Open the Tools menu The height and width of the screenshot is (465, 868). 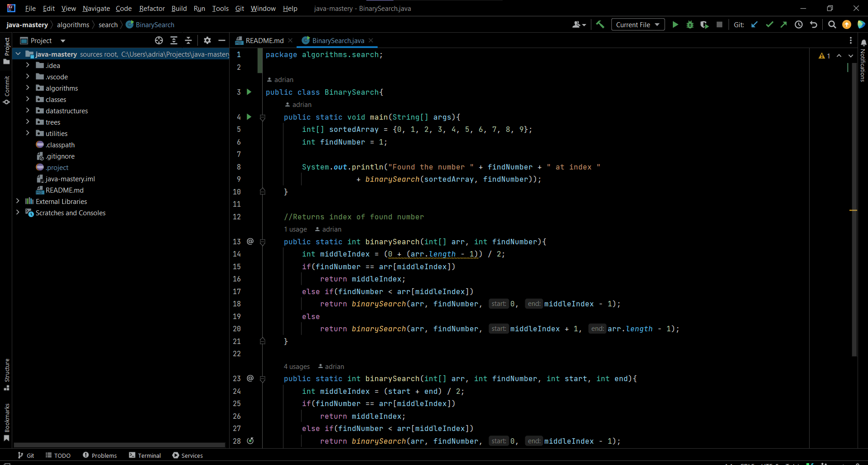[x=220, y=8]
